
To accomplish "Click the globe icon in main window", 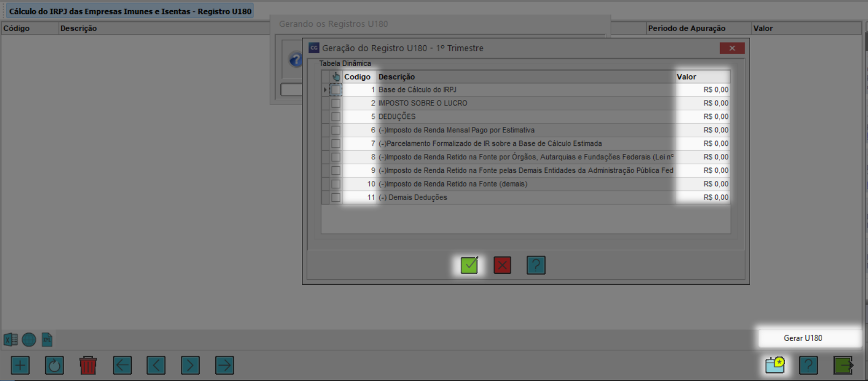I will tap(29, 340).
